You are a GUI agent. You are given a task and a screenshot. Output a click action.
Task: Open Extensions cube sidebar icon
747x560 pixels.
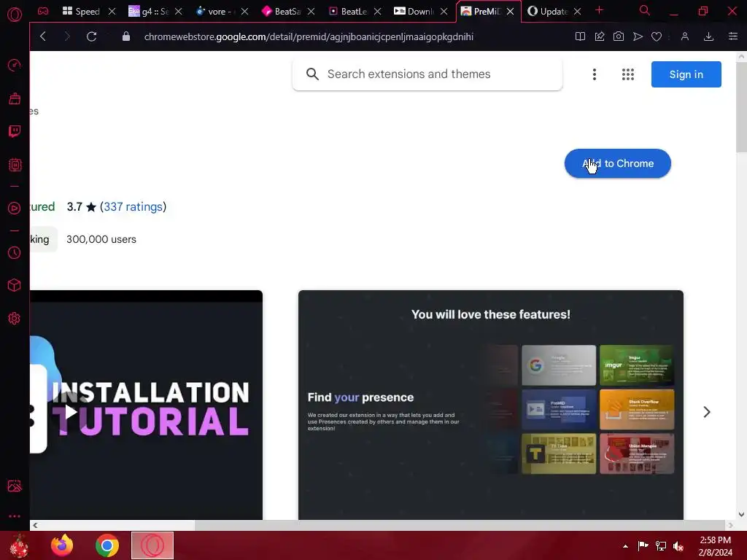15,285
